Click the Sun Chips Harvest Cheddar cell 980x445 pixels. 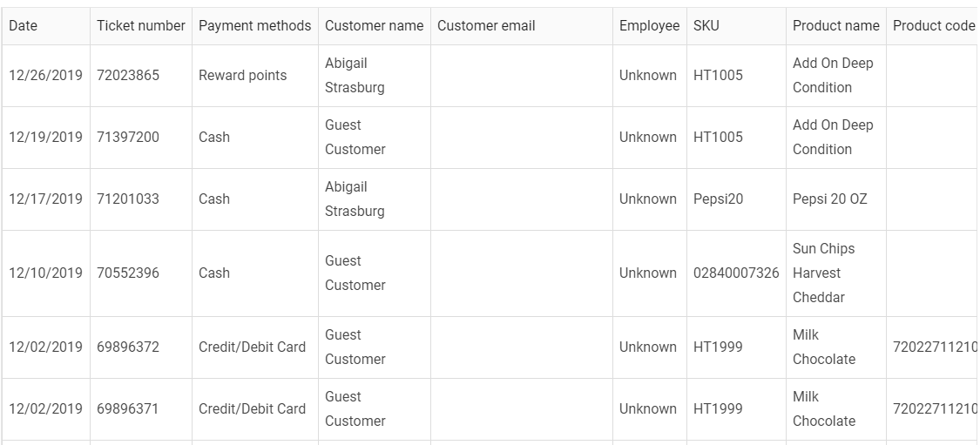pos(823,273)
